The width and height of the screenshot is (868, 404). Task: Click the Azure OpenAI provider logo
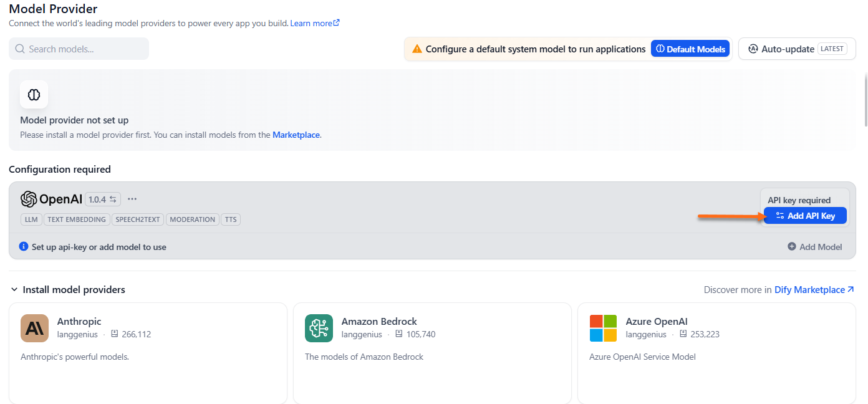(603, 328)
